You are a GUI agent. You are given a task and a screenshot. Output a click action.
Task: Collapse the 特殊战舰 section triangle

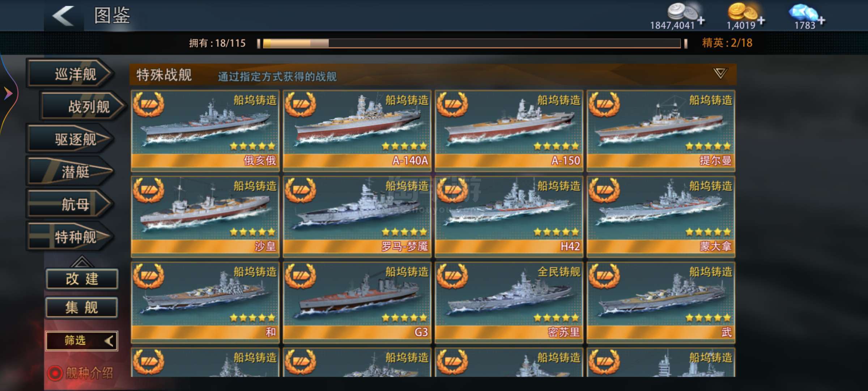click(720, 73)
